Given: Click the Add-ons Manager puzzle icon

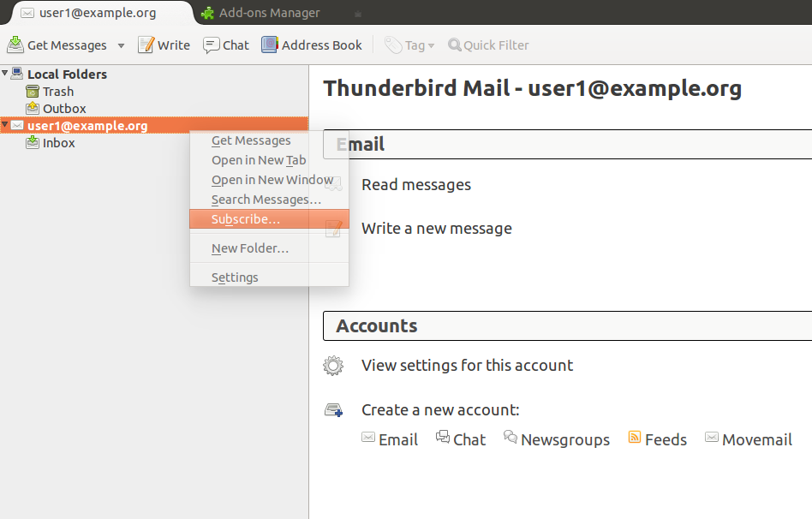Looking at the screenshot, I should click(x=207, y=13).
